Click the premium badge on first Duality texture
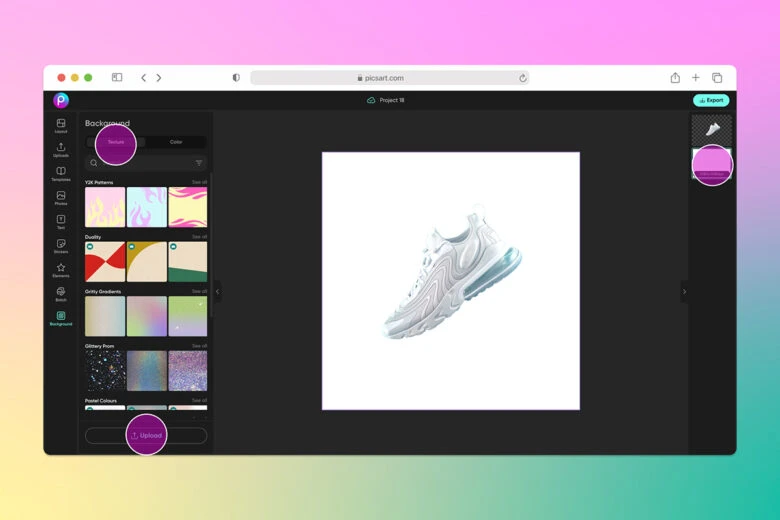This screenshot has height=520, width=780. [x=90, y=247]
